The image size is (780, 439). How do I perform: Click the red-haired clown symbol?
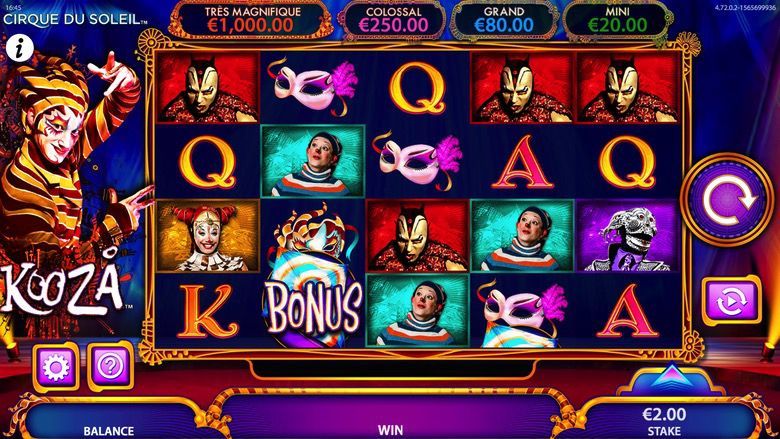pyautogui.click(x=208, y=236)
